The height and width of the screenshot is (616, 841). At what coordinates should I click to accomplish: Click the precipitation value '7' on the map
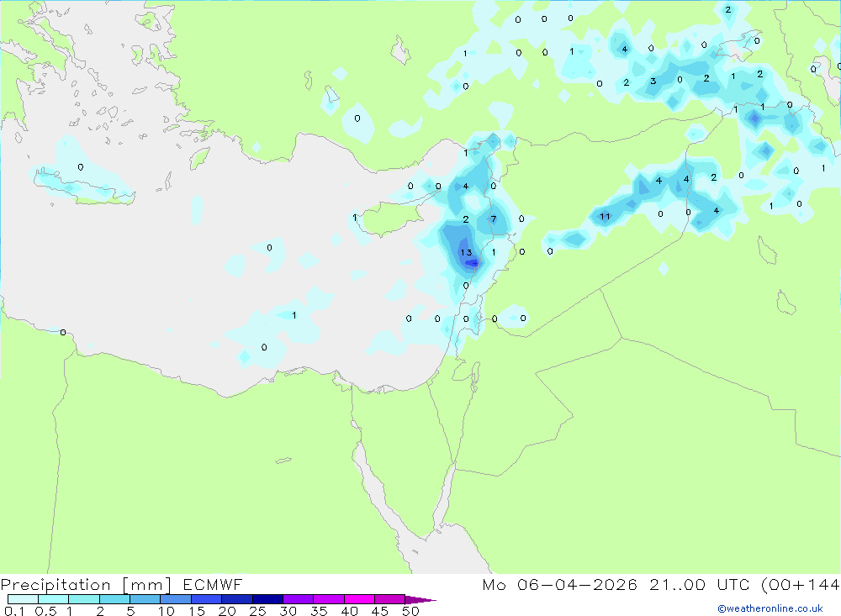click(x=494, y=218)
